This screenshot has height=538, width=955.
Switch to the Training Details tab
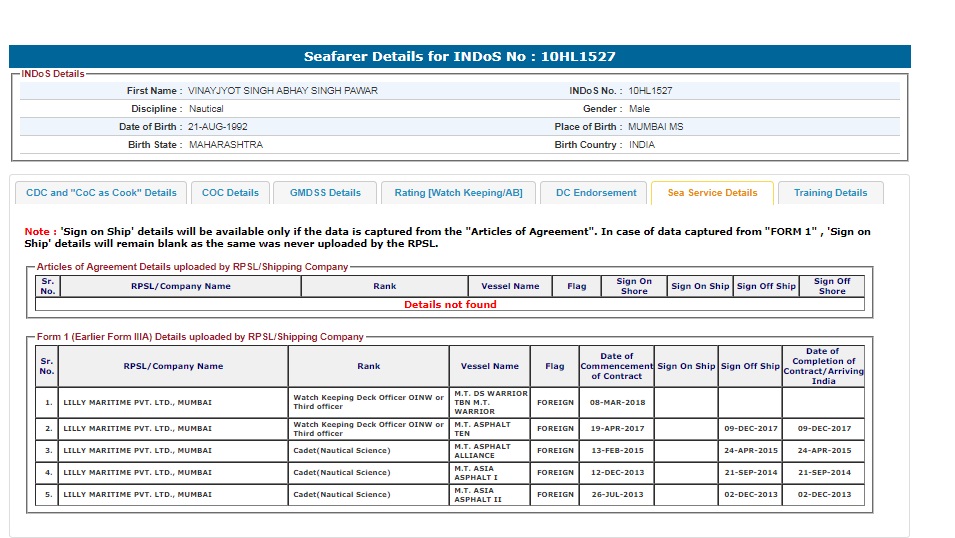(x=830, y=193)
